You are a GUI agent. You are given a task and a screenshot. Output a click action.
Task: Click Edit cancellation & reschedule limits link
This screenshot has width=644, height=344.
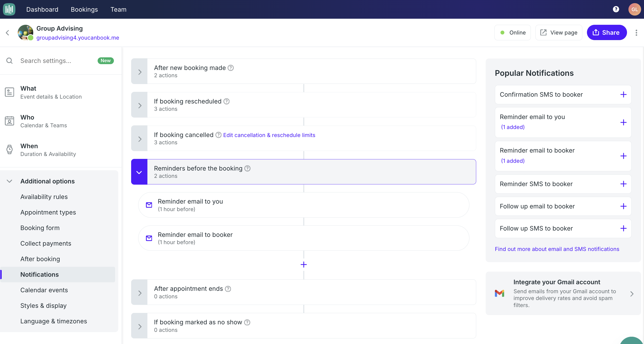pos(269,135)
